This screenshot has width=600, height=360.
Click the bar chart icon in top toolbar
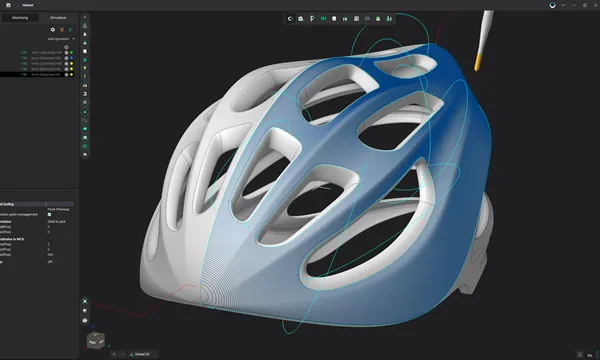point(389,18)
